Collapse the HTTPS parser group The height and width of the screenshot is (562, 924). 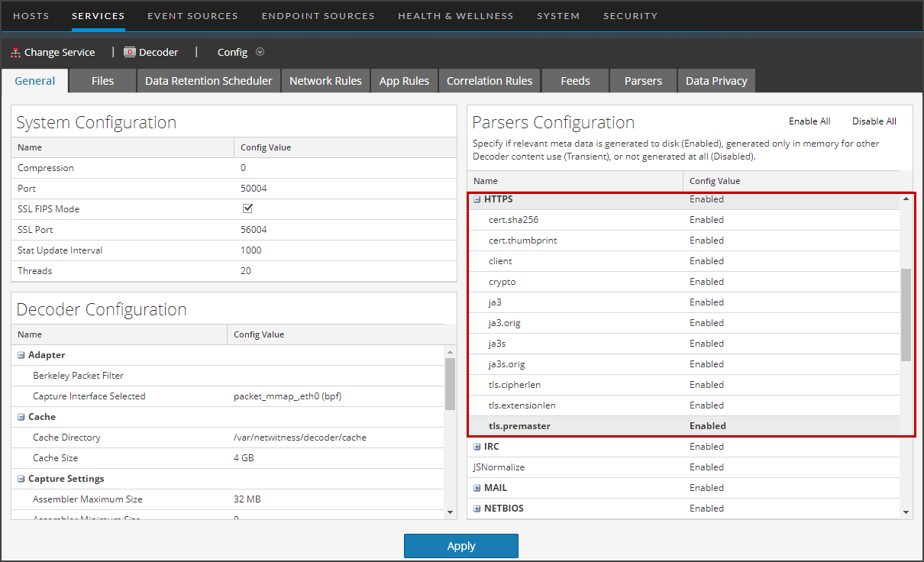[x=477, y=199]
